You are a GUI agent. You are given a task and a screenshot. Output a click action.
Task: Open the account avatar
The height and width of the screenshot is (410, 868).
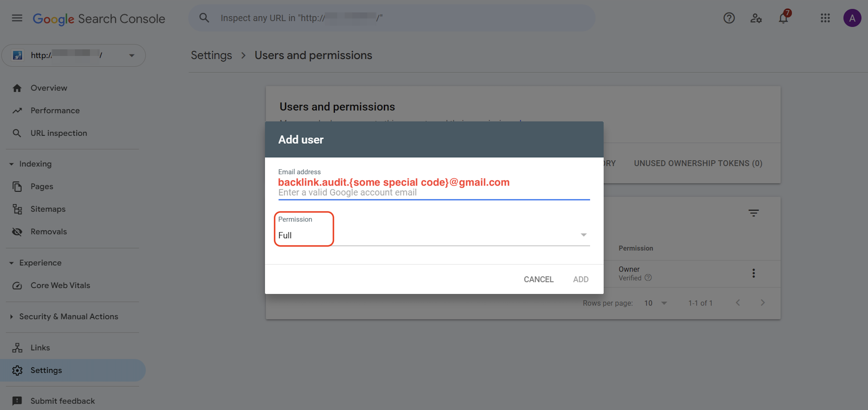point(852,18)
